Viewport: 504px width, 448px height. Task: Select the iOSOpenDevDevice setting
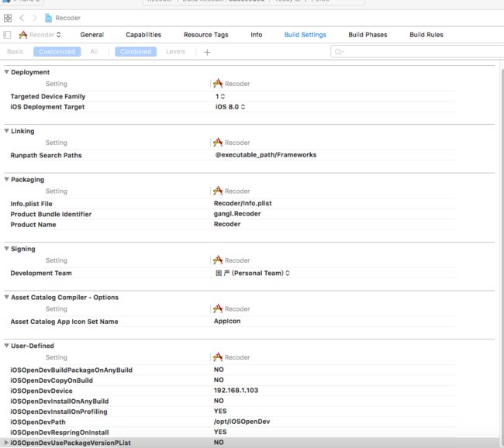coord(41,391)
